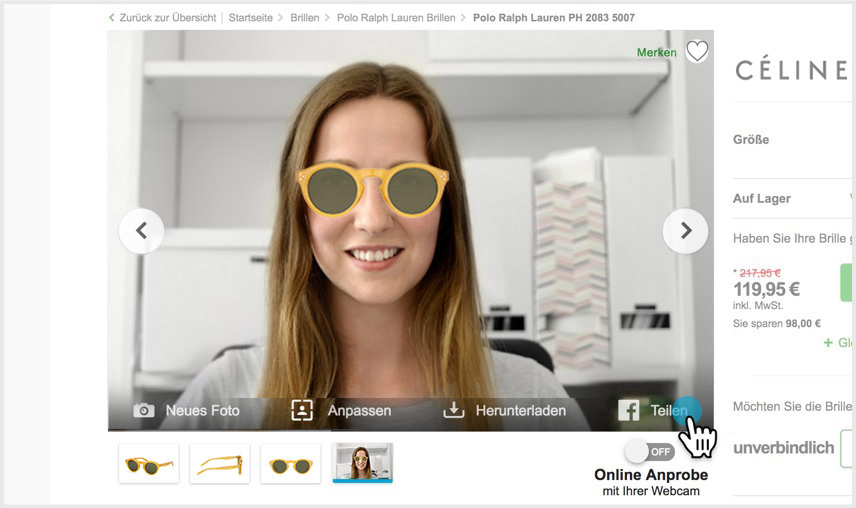Click the Teilen share label
The width and height of the screenshot is (856, 508).
point(668,411)
